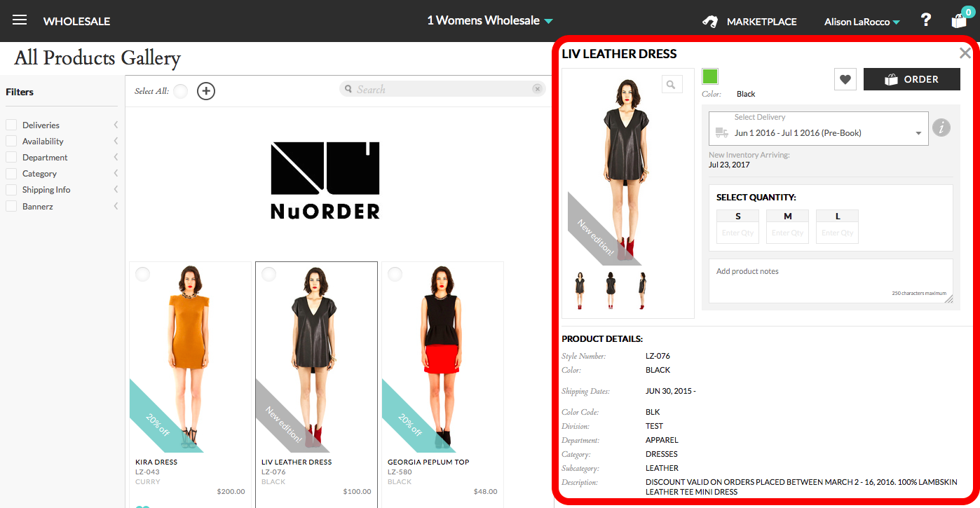The height and width of the screenshot is (508, 980).
Task: Click the Jul 23, 2017 inventory date
Action: tap(729, 165)
